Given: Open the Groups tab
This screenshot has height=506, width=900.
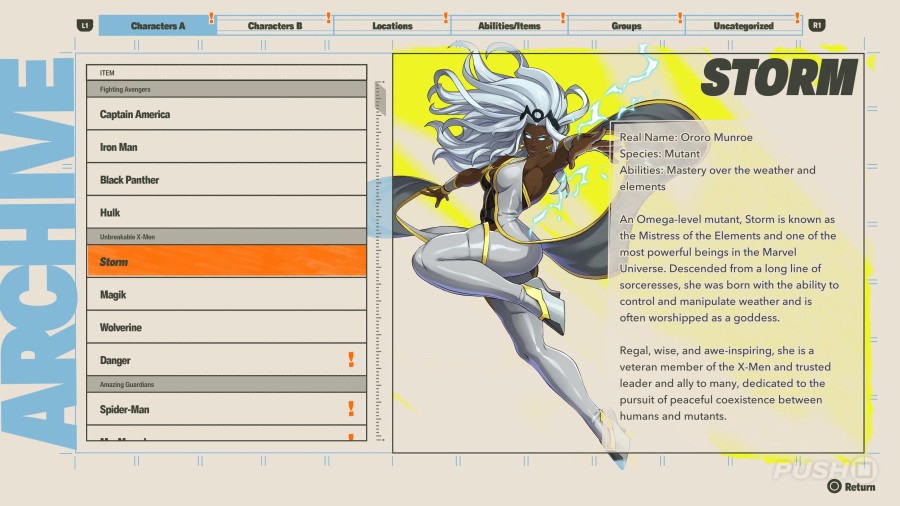Looking at the screenshot, I should point(626,26).
